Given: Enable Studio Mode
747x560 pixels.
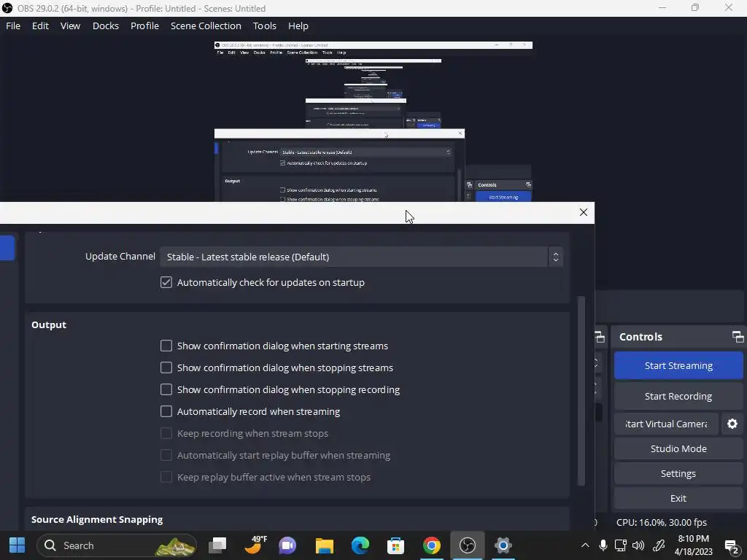Looking at the screenshot, I should click(x=678, y=448).
